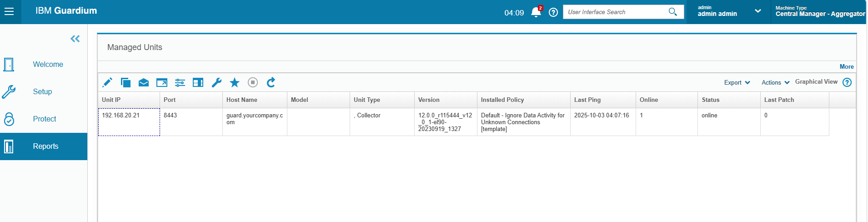Sort by Last Ping column header
The width and height of the screenshot is (868, 222).
[603, 100]
